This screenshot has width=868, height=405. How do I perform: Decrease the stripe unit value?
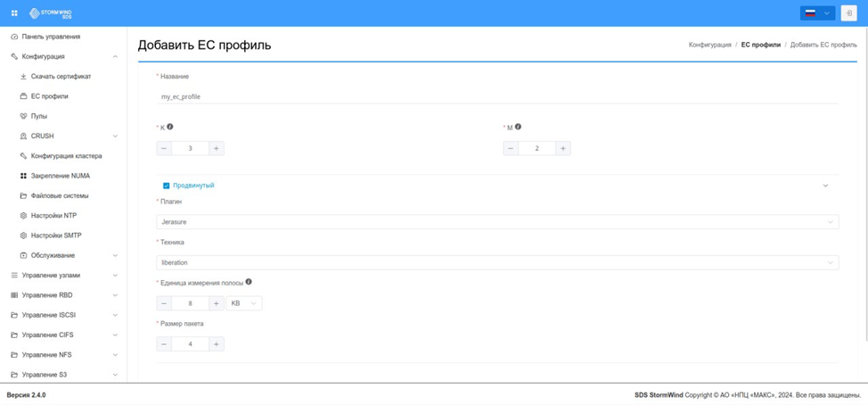(x=164, y=303)
